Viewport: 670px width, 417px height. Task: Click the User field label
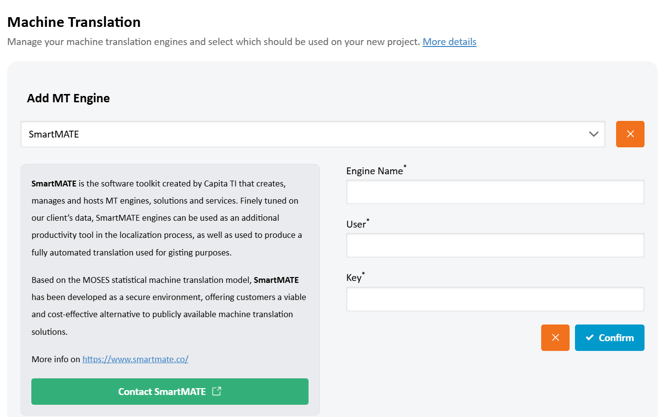pos(356,224)
